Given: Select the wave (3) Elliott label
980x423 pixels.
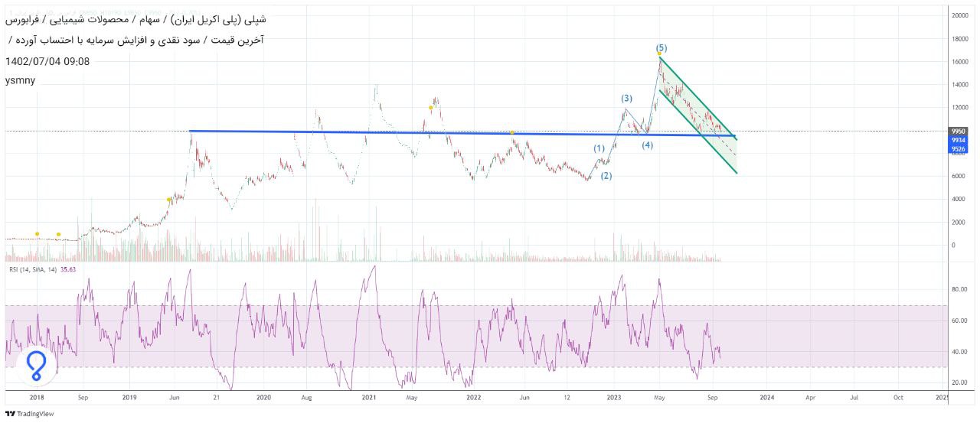Looking at the screenshot, I should coord(626,98).
